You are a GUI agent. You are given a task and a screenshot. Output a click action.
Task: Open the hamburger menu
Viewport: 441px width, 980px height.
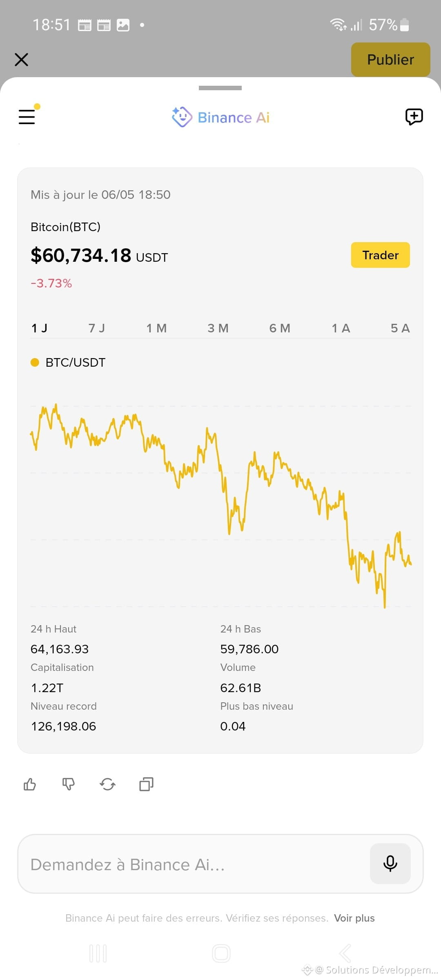27,116
